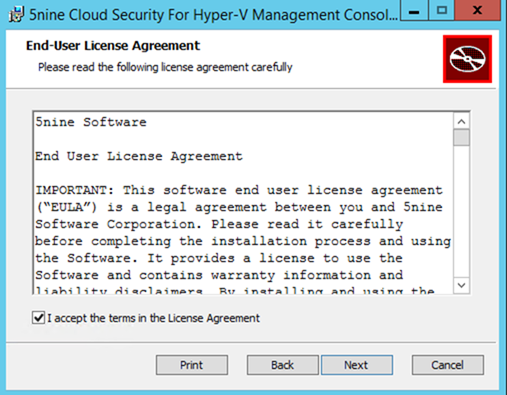Click 'IMPORTANT' paragraph in the license text
507x395 pixels.
[x=243, y=242]
